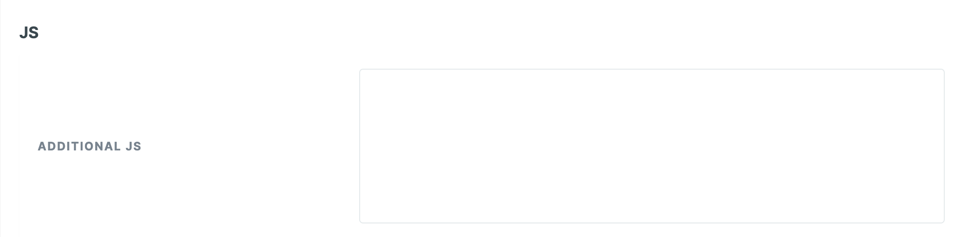Click the white textarea under JS section
The height and width of the screenshot is (237, 980).
(651, 146)
